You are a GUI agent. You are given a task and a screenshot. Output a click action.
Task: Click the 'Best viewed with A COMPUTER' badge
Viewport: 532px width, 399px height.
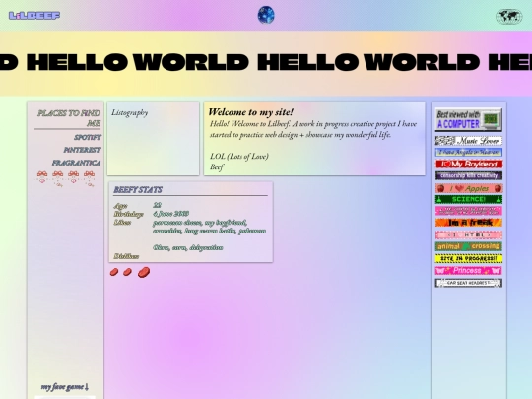point(469,119)
